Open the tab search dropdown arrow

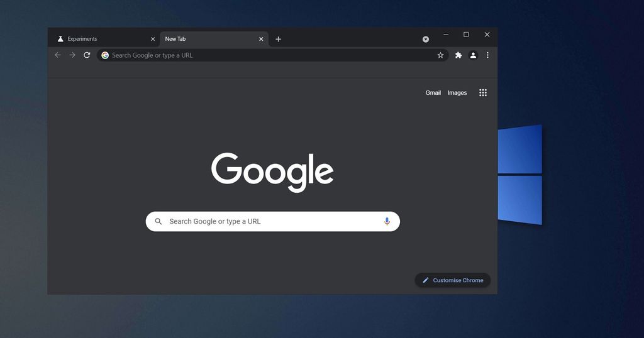426,39
